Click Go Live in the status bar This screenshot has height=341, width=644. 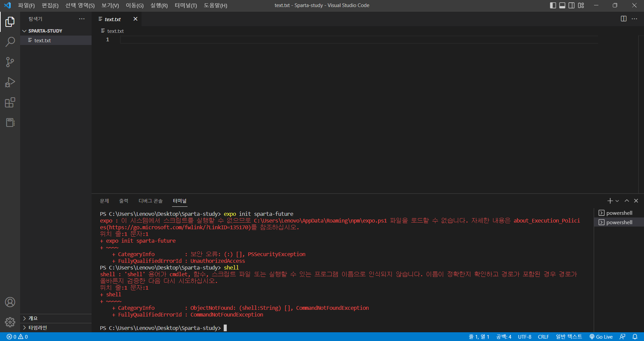coord(601,337)
